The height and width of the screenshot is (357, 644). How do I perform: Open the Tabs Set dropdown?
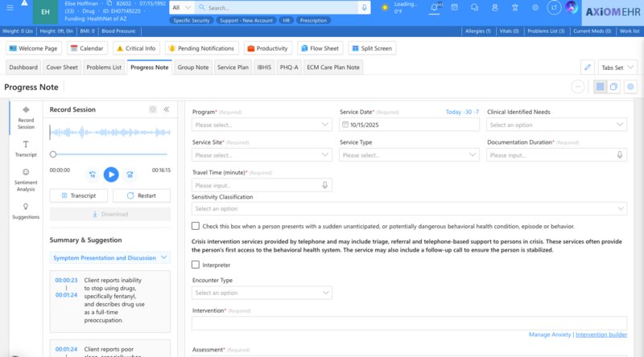pos(617,68)
